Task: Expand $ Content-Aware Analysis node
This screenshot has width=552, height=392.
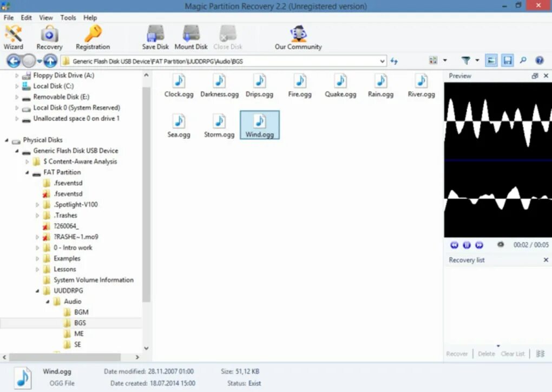Action: 27,162
